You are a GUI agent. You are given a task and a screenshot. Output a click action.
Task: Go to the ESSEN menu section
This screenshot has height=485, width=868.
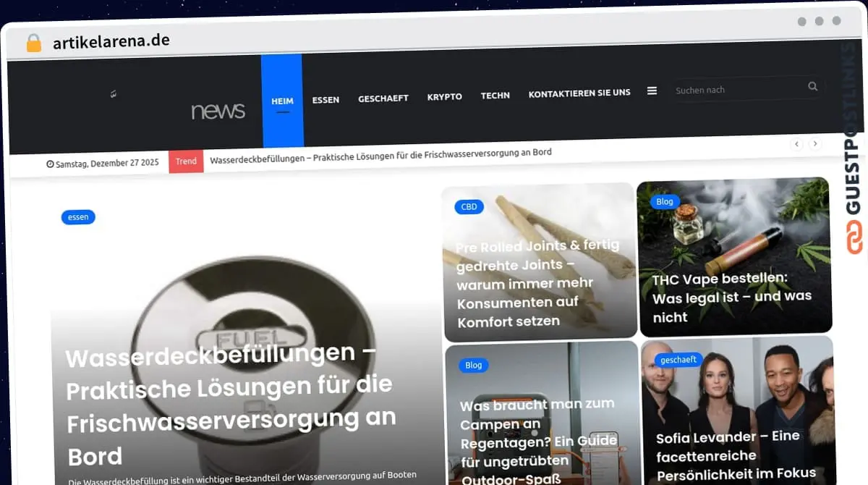[325, 100]
